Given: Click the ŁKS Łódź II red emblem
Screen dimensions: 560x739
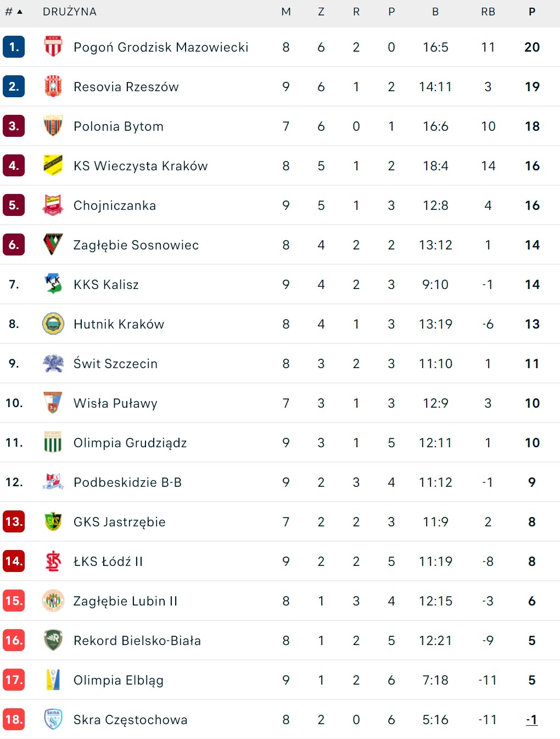Looking at the screenshot, I should coord(53,562).
